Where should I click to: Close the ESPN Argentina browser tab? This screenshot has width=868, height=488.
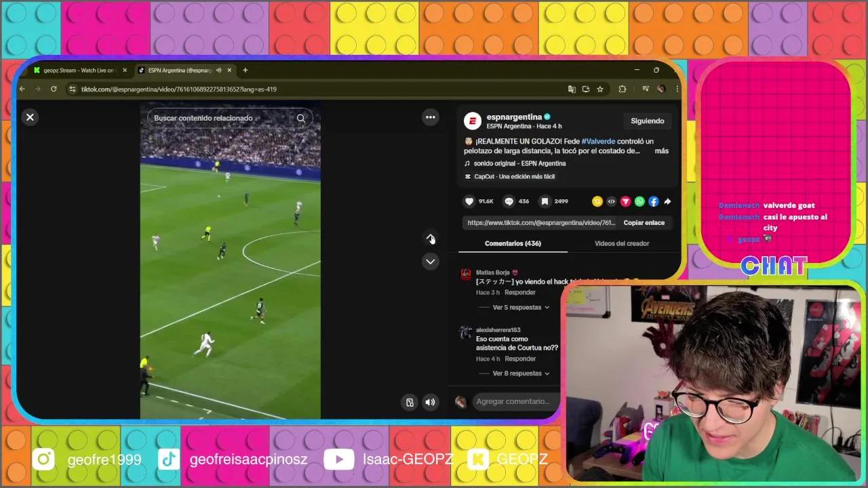tap(230, 70)
